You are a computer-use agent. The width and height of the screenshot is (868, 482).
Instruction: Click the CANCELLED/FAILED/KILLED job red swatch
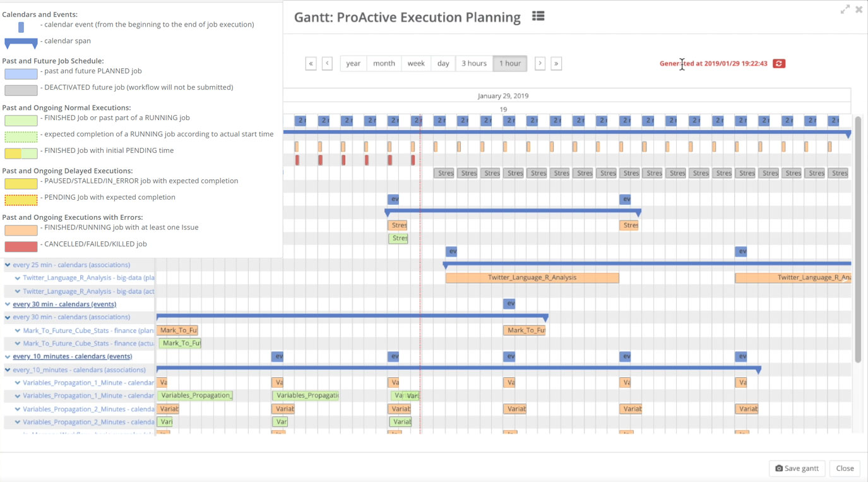pyautogui.click(x=21, y=246)
